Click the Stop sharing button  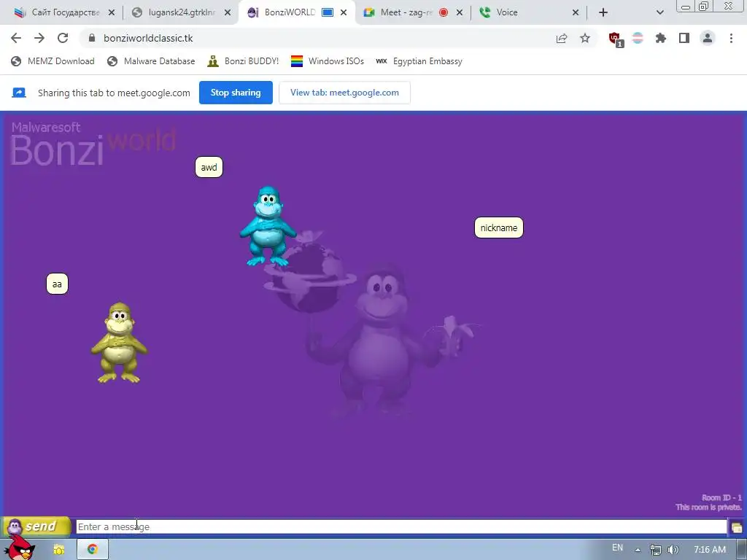pyautogui.click(x=236, y=93)
